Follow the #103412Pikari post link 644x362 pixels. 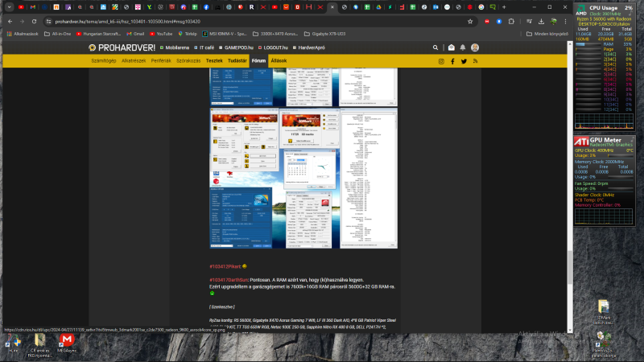click(x=225, y=266)
